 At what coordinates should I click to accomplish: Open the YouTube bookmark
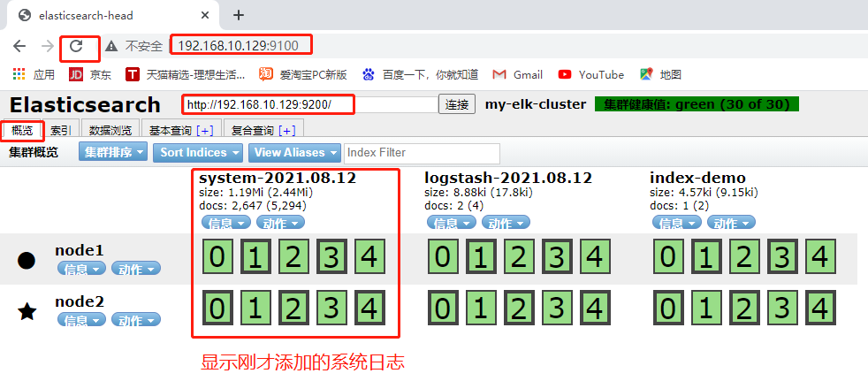click(590, 74)
